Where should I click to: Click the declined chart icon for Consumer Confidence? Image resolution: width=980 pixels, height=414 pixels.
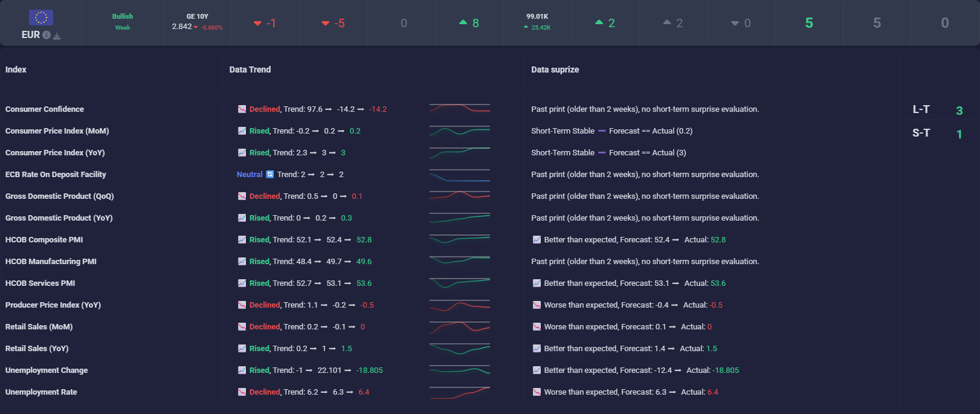(242, 109)
